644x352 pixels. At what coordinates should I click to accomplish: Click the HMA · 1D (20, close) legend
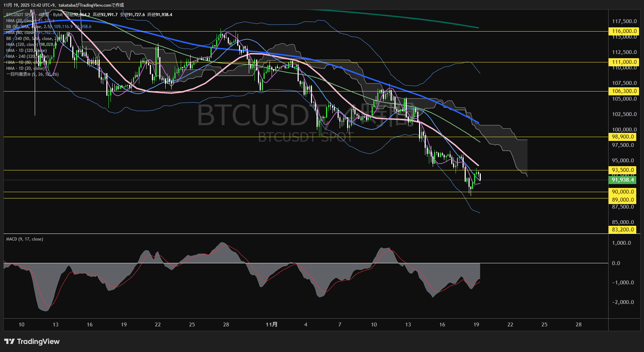(25, 68)
